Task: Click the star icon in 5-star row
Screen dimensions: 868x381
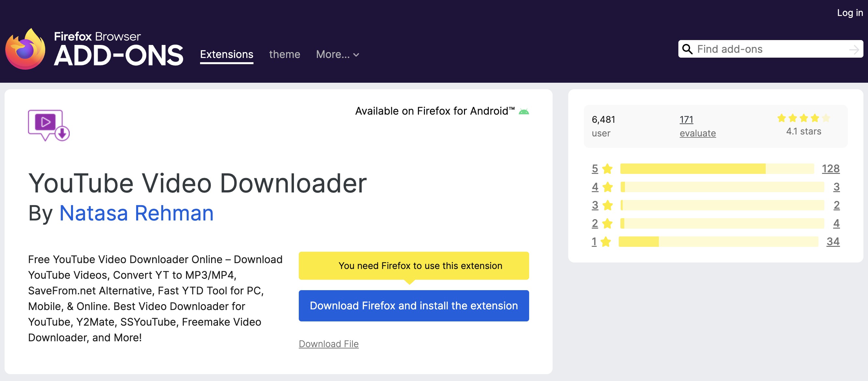Action: 607,168
